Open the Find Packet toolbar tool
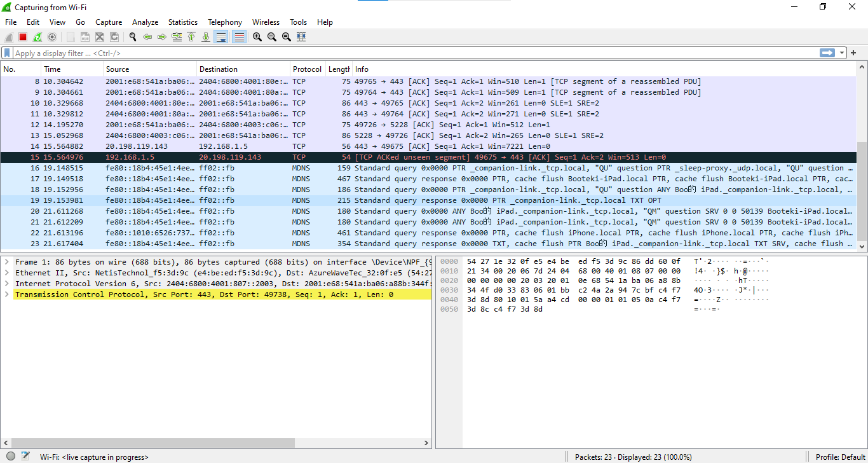Viewport: 868px width, 463px height. [132, 36]
